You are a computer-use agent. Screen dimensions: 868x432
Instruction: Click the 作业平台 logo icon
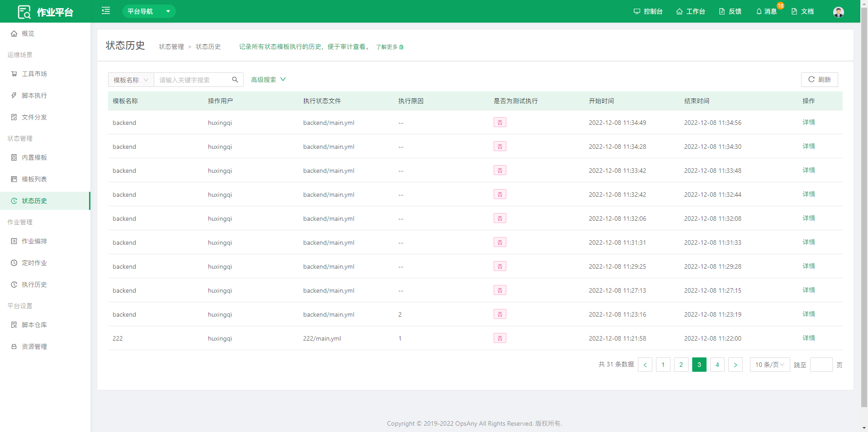pyautogui.click(x=24, y=12)
